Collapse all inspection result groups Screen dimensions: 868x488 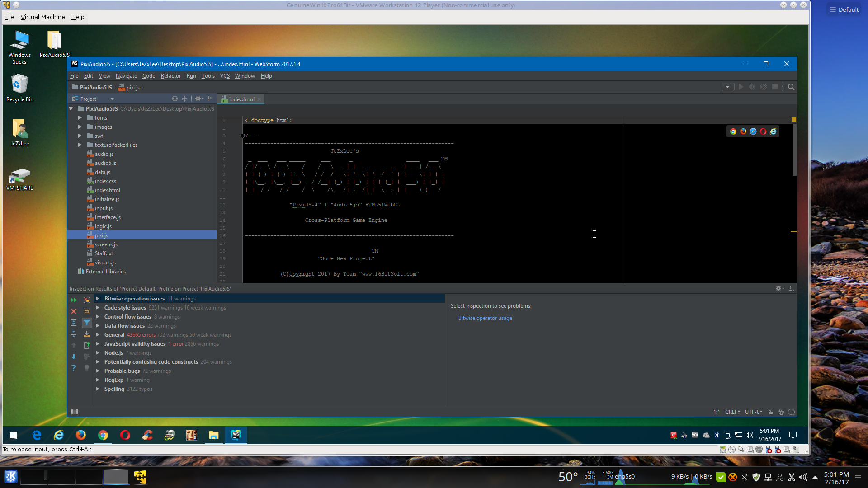pos(74,334)
